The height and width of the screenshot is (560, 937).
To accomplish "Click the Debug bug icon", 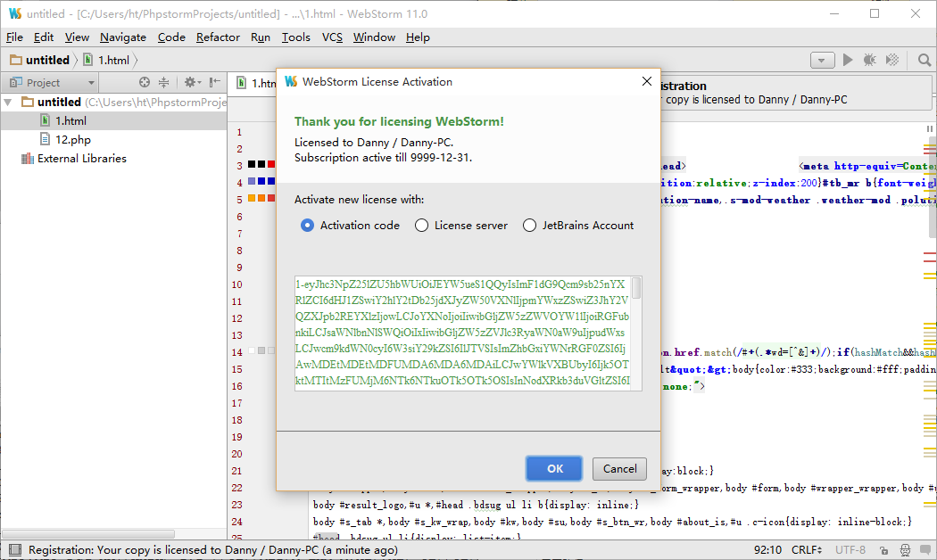I will pyautogui.click(x=870, y=60).
